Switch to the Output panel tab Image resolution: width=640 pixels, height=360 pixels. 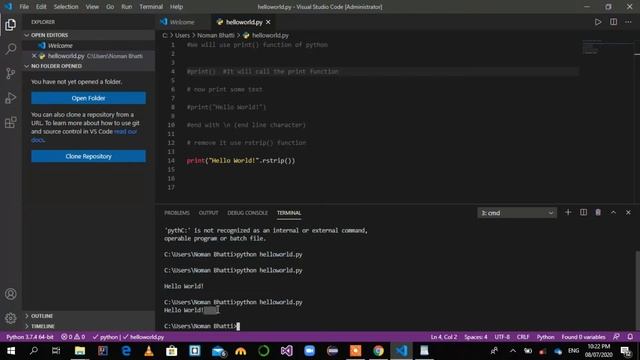click(x=208, y=213)
